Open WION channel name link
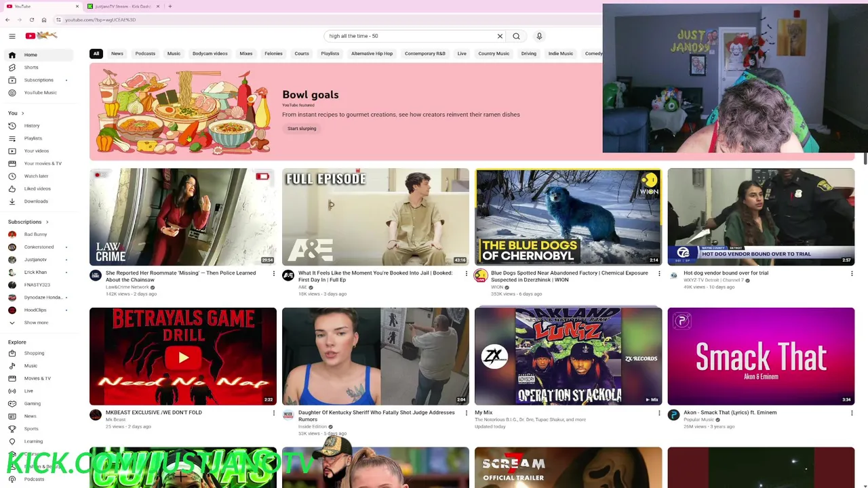 point(497,287)
